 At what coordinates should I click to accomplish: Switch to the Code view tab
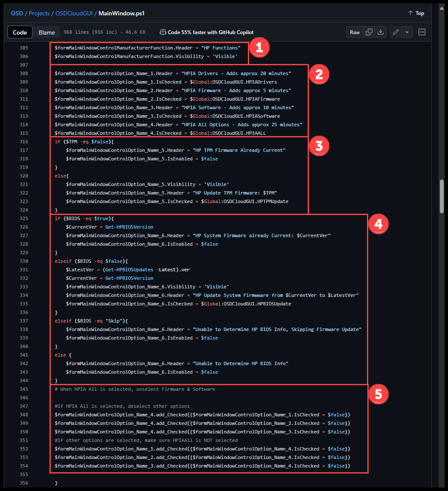[x=20, y=32]
